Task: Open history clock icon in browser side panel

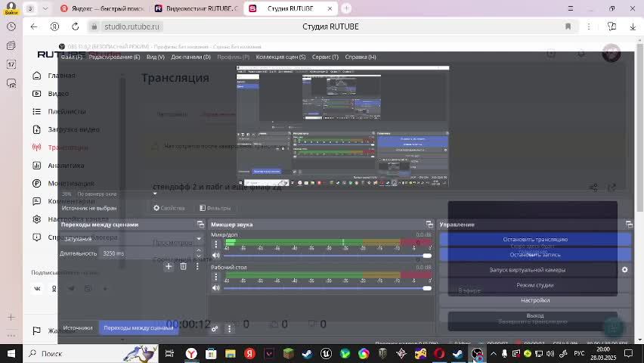Action: (11, 26)
